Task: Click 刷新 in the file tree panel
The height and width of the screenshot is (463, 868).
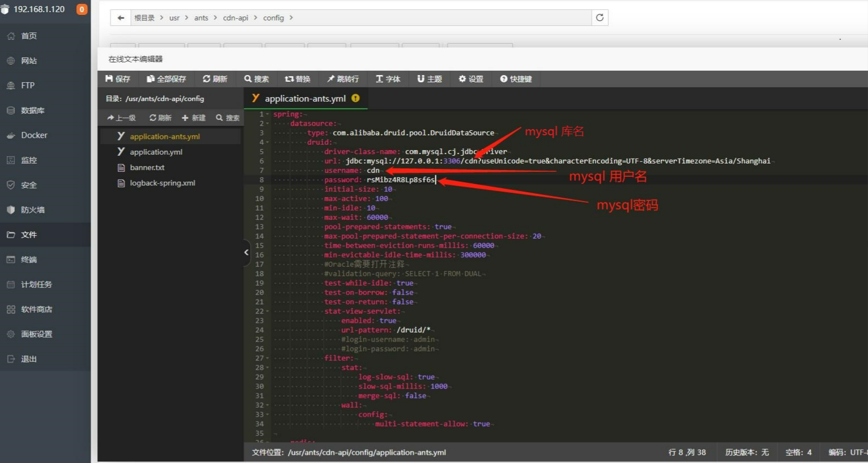Action: tap(160, 118)
